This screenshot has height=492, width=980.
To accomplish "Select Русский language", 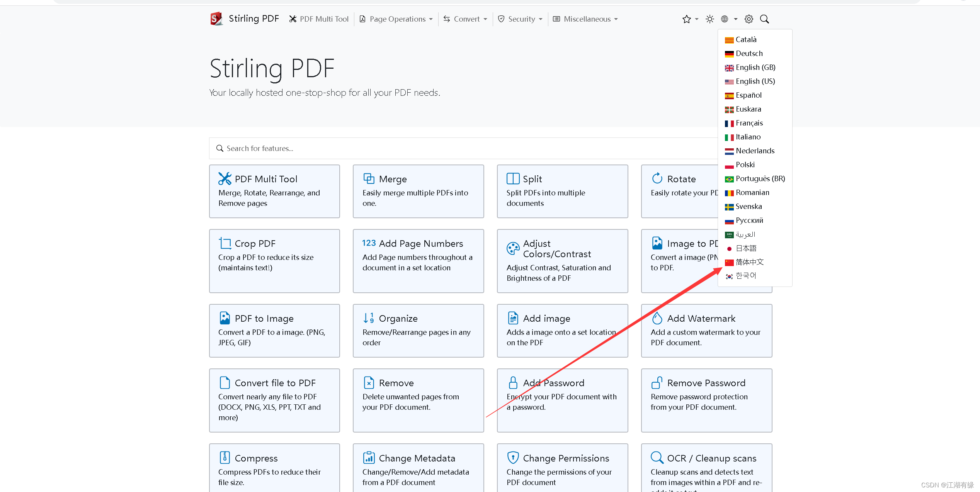I will click(x=755, y=220).
